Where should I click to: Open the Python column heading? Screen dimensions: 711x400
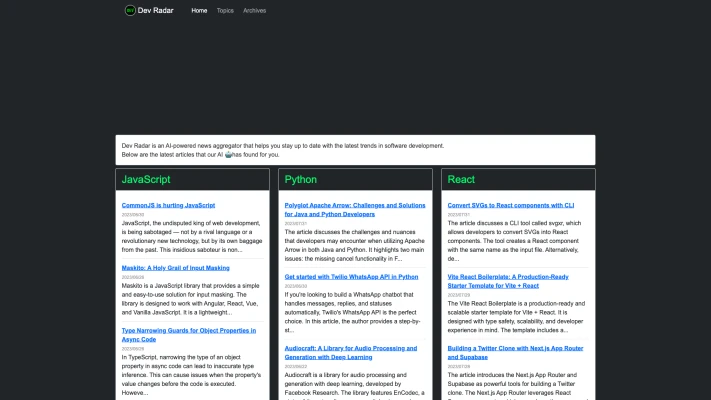click(301, 180)
